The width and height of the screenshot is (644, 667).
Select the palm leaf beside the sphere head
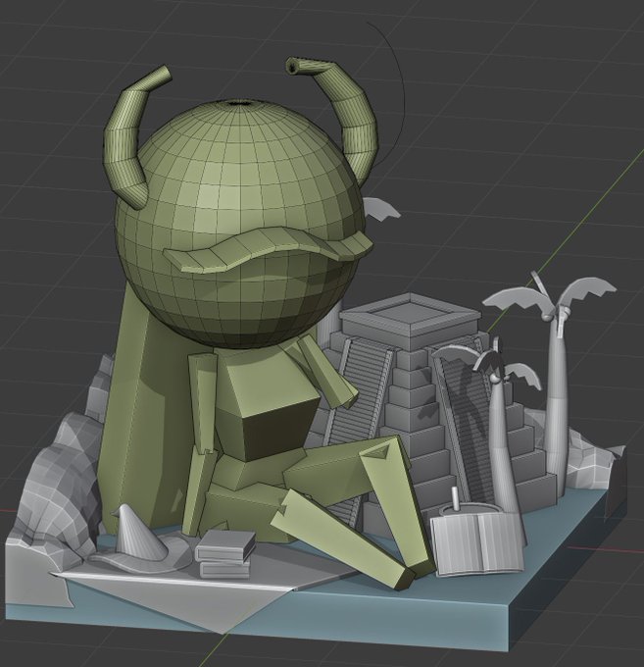(381, 208)
